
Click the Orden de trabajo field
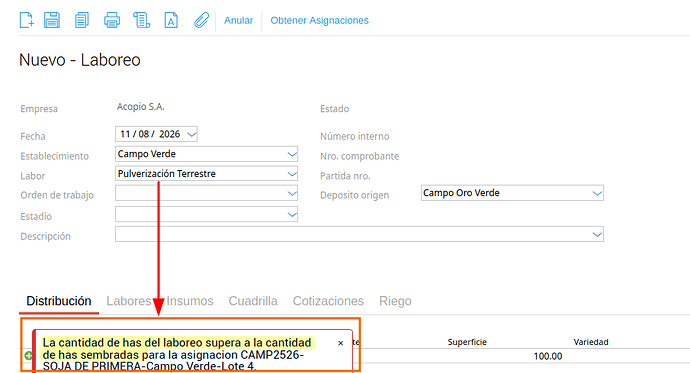[206, 193]
